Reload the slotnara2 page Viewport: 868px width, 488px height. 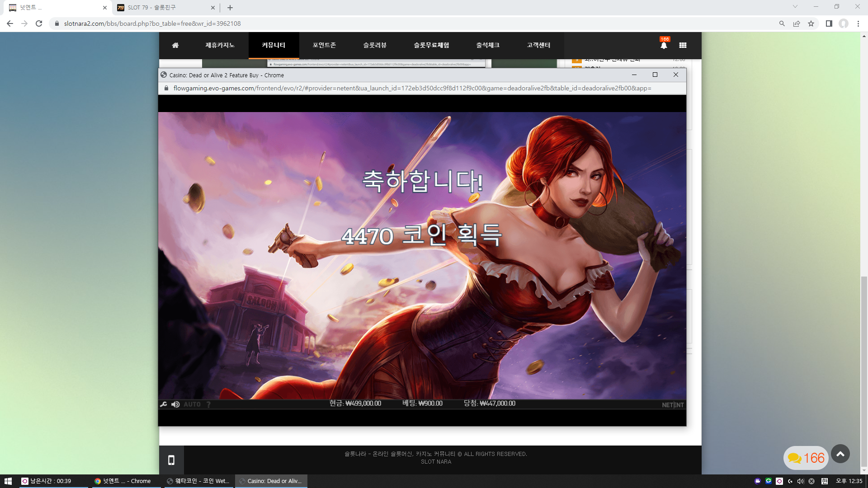[x=39, y=23]
